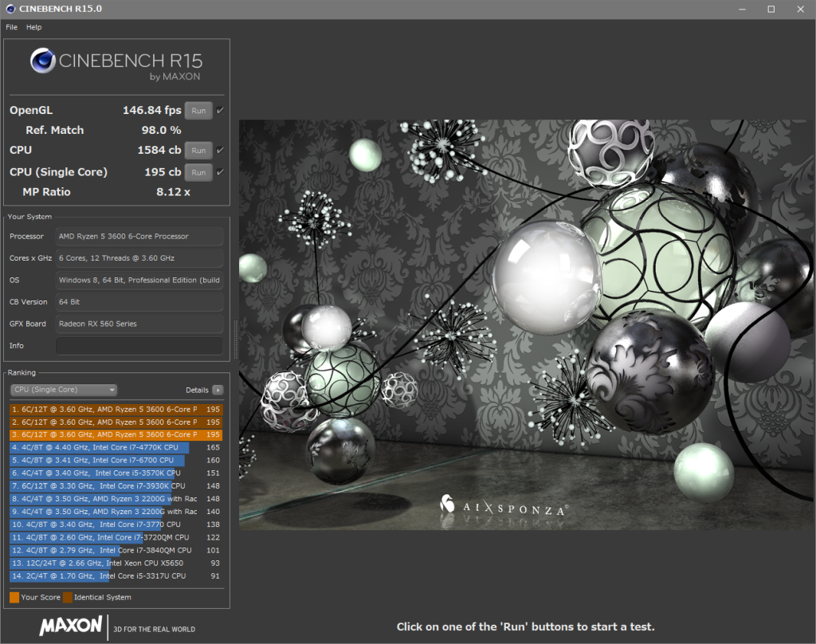Open the File menu
The height and width of the screenshot is (644, 816).
[11, 27]
